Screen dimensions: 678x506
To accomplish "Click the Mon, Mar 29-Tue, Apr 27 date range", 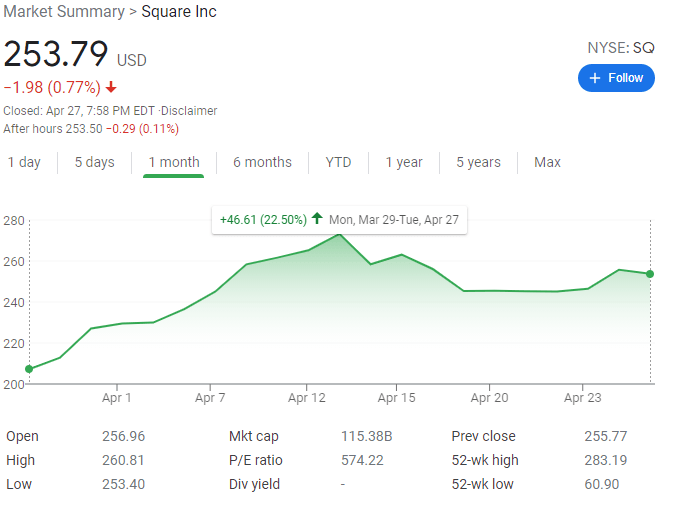I will (394, 220).
